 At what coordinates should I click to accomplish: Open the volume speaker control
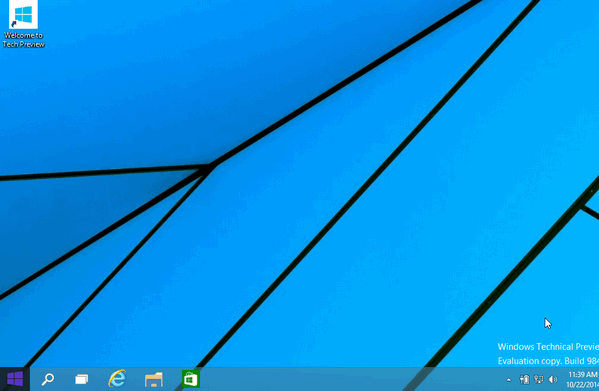pos(553,379)
